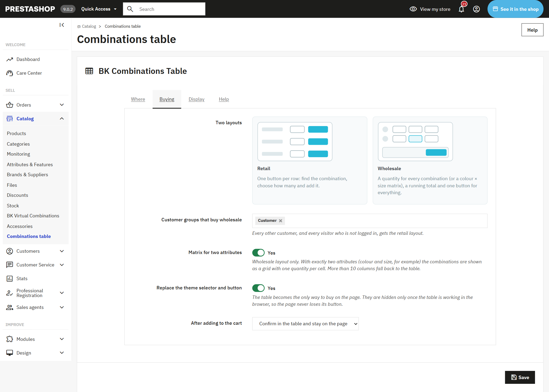549x392 pixels.
Task: Open the Help tab in the module
Action: (224, 99)
